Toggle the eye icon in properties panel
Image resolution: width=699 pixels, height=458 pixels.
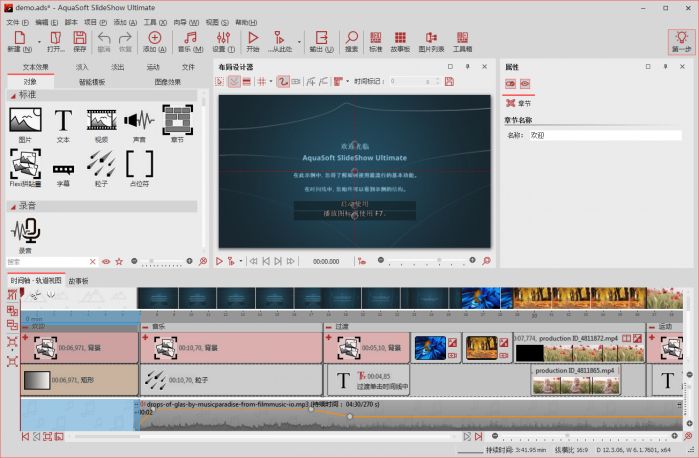(525, 84)
